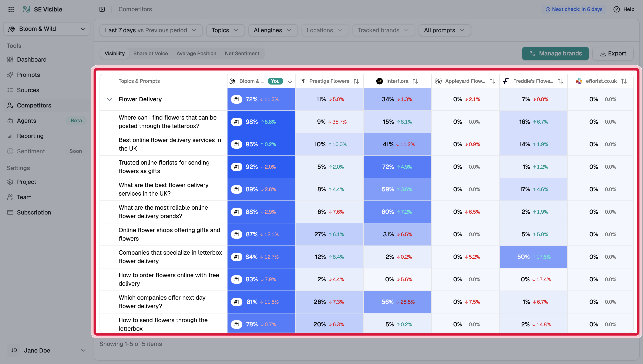Click Bloom & Wild's 98% visibility cell
The image size is (643, 364).
(x=261, y=122)
